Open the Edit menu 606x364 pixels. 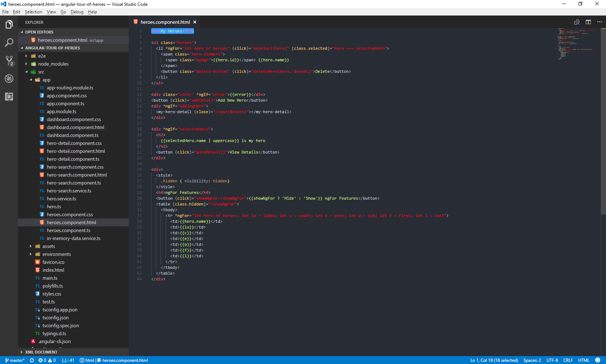pyautogui.click(x=17, y=12)
